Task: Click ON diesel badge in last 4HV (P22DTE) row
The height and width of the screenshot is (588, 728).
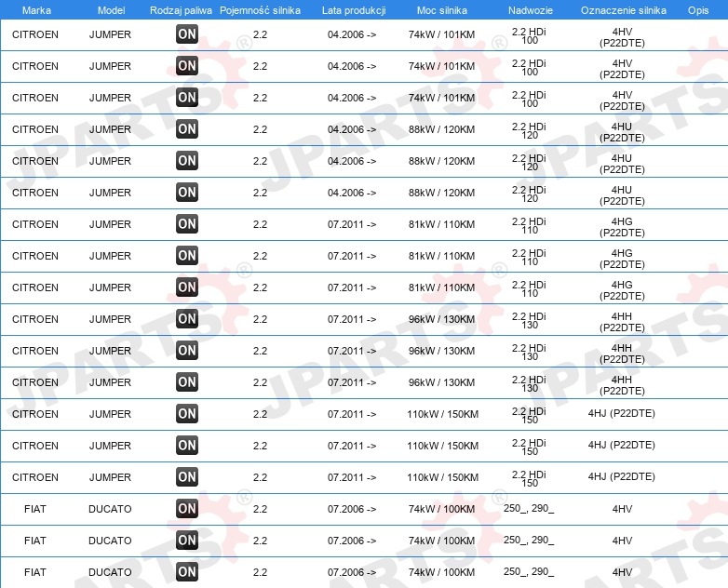Action: 187,97
